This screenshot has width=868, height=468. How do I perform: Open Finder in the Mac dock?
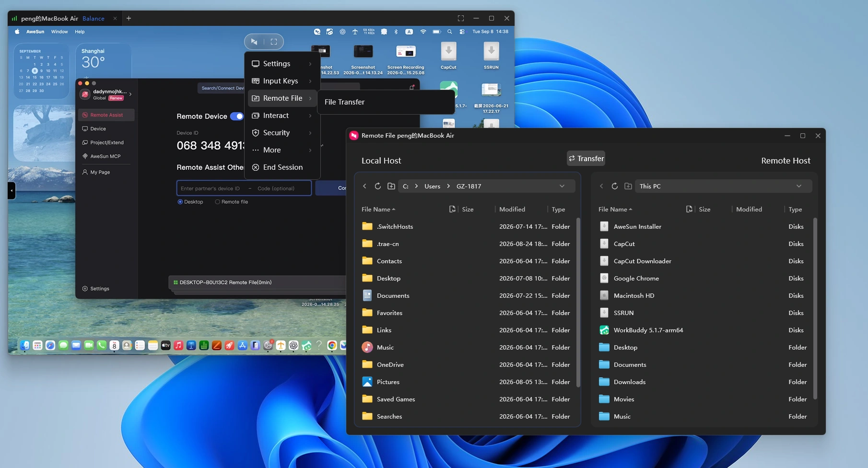(x=24, y=345)
